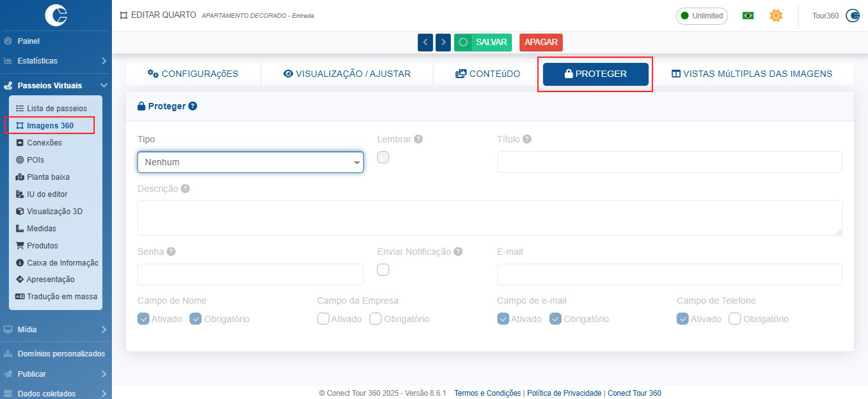Toggle the Lembrar checkbox
The height and width of the screenshot is (399, 868).
point(383,158)
